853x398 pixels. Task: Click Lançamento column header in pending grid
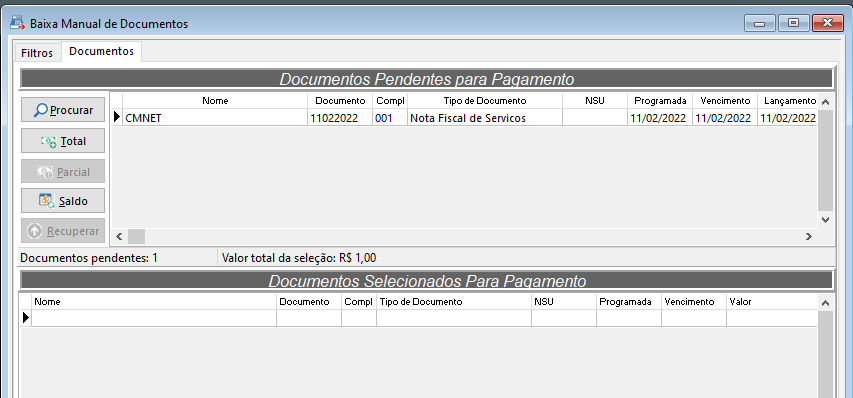tap(788, 101)
